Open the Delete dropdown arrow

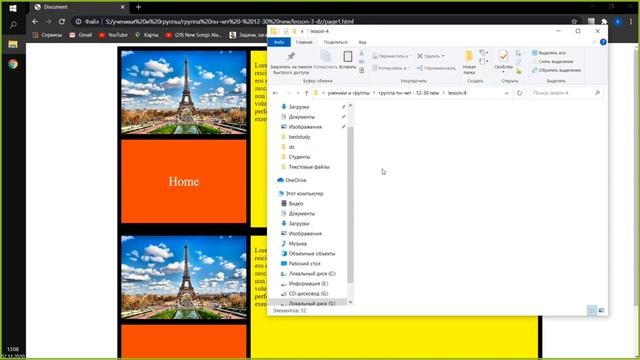(x=443, y=56)
